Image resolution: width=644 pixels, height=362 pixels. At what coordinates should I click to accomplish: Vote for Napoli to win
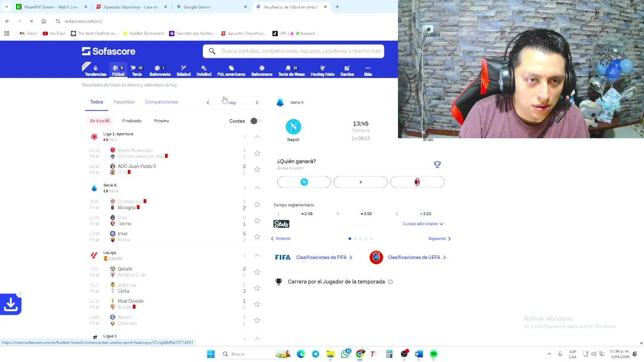(304, 182)
